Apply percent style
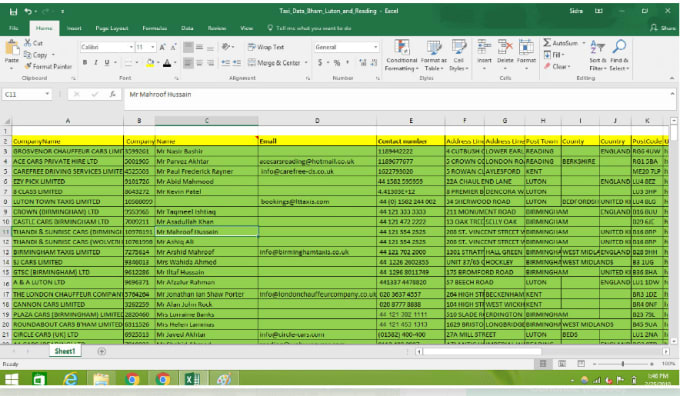 [337, 63]
